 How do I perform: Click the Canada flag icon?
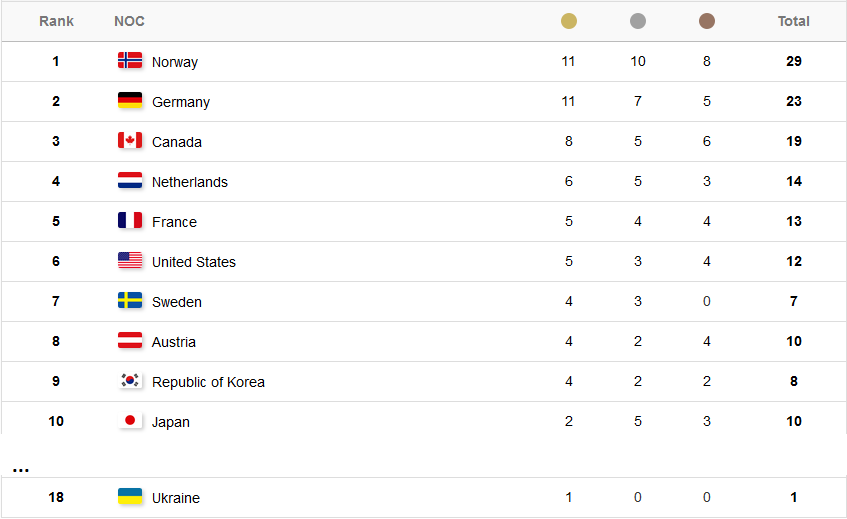pyautogui.click(x=130, y=141)
